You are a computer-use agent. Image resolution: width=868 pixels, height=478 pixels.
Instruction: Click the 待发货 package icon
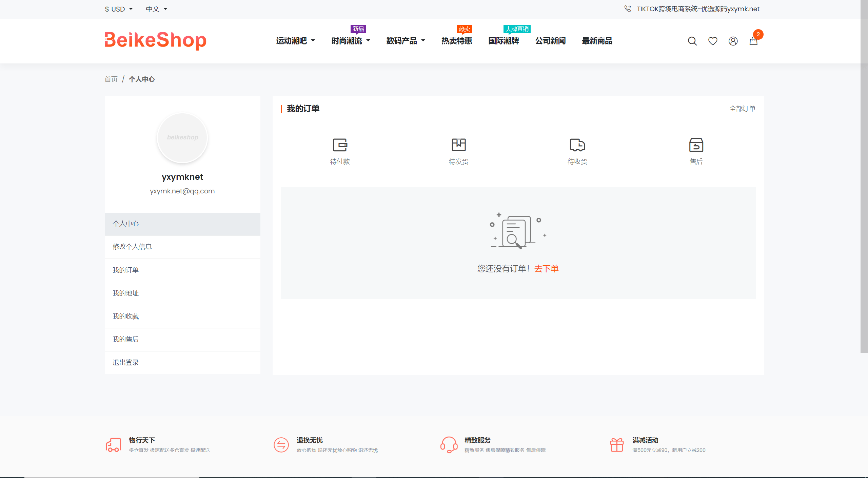click(458, 145)
